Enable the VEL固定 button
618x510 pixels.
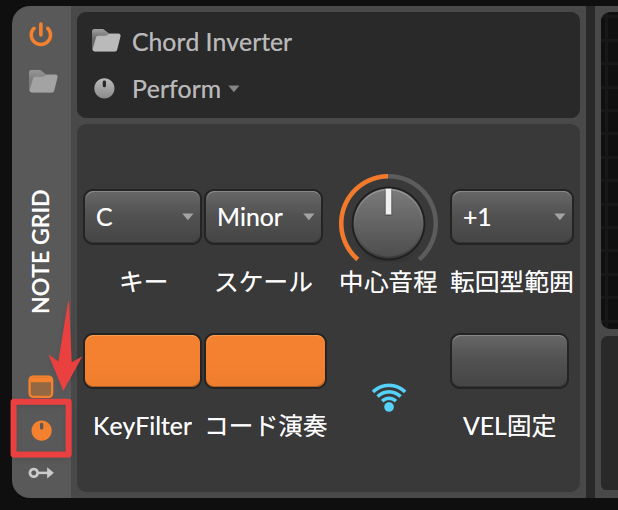[x=509, y=361]
